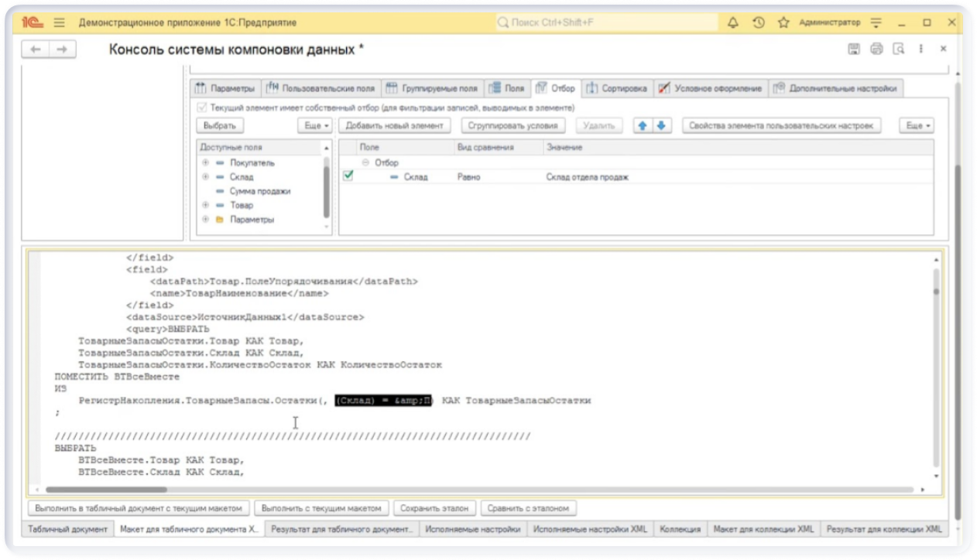Expand the Покупатель field in available fields

pyautogui.click(x=205, y=163)
